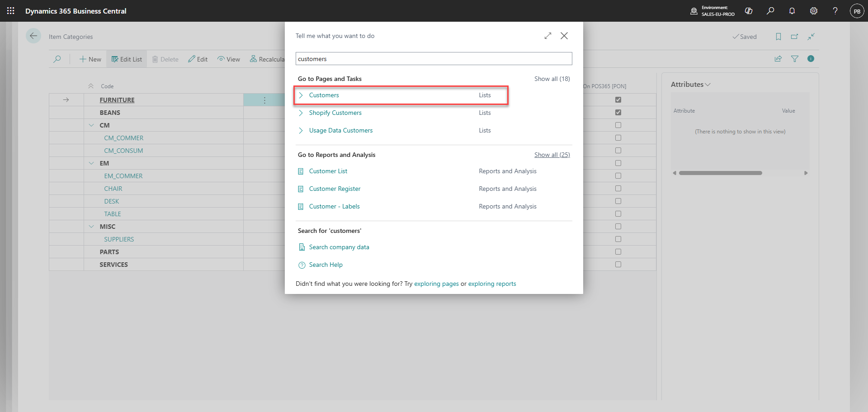Click the Tell me search input field

point(434,59)
